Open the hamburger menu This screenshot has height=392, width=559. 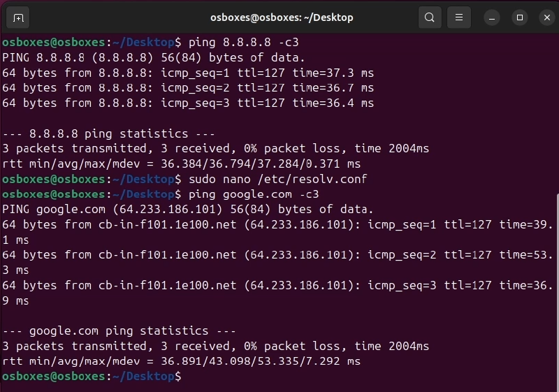(459, 17)
